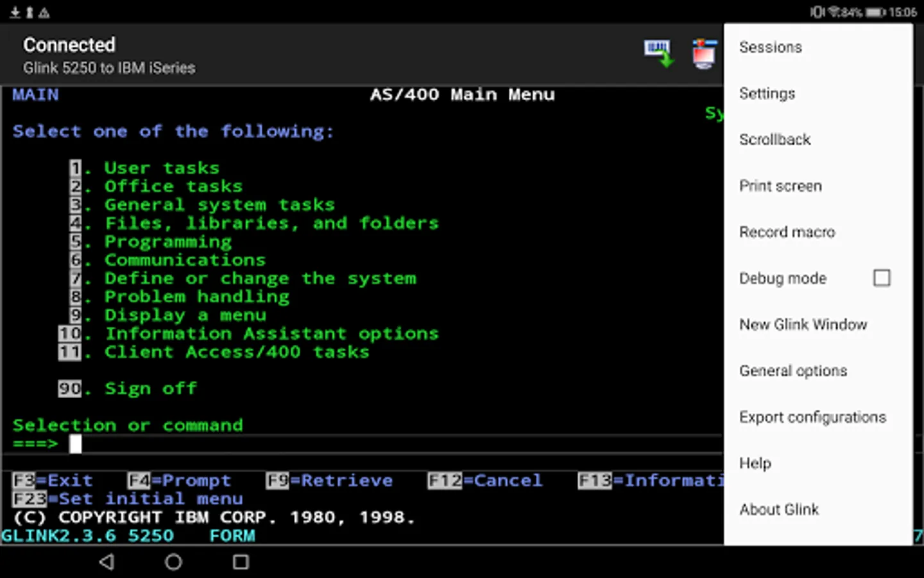Screen dimensions: 924x578
Task: Tap the F3=Exit function key
Action: 53,480
